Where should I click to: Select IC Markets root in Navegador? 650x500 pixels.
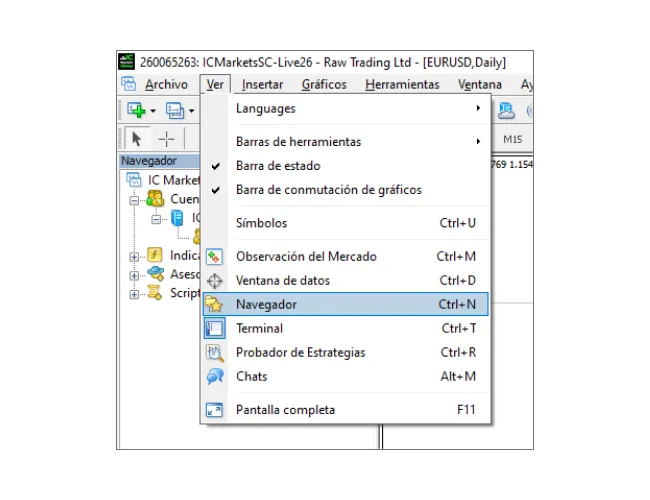[x=174, y=180]
